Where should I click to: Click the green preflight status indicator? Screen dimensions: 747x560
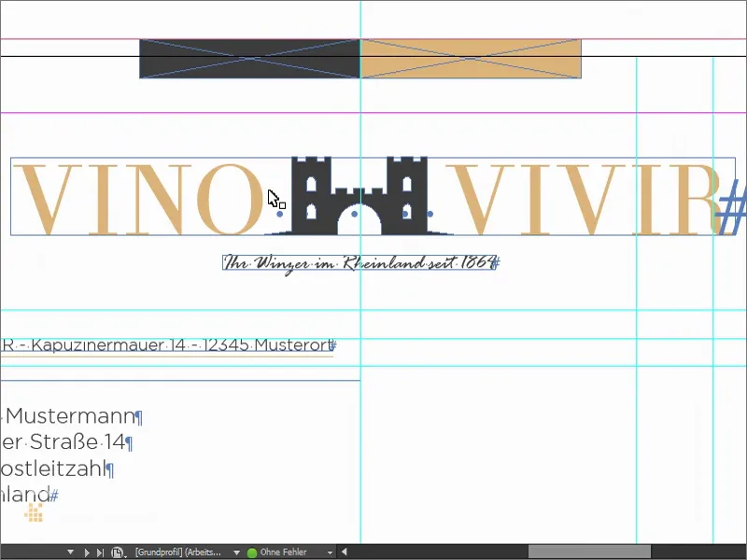coord(252,553)
